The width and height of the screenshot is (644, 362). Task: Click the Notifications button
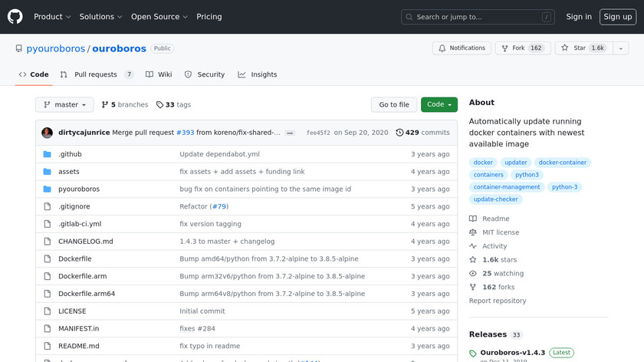pyautogui.click(x=462, y=48)
